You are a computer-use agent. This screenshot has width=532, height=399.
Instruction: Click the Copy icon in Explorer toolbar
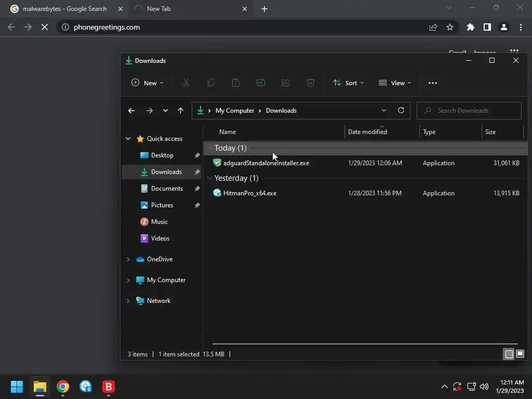tap(211, 83)
